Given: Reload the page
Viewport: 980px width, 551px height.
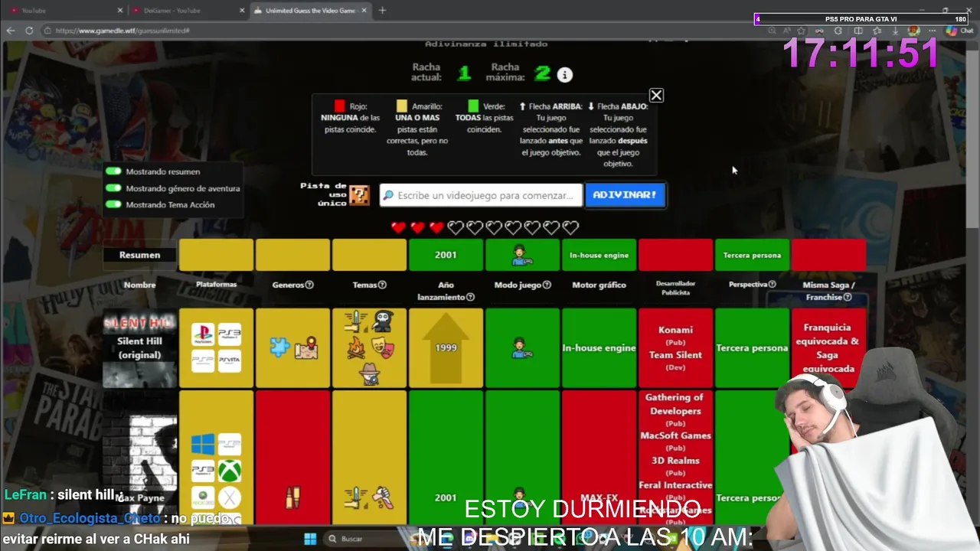Looking at the screenshot, I should (29, 31).
